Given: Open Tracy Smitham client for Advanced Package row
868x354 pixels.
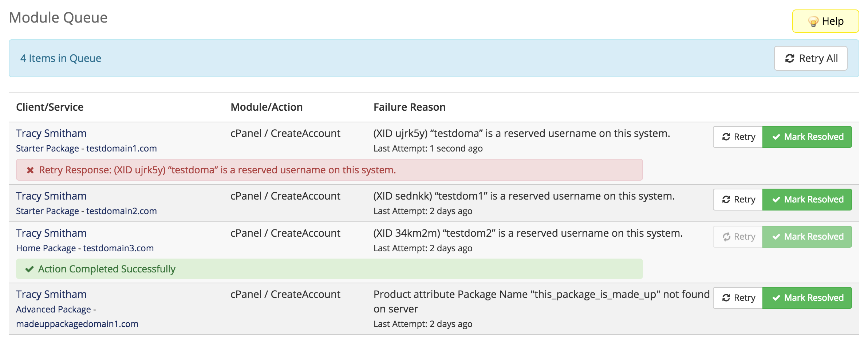Looking at the screenshot, I should [51, 294].
